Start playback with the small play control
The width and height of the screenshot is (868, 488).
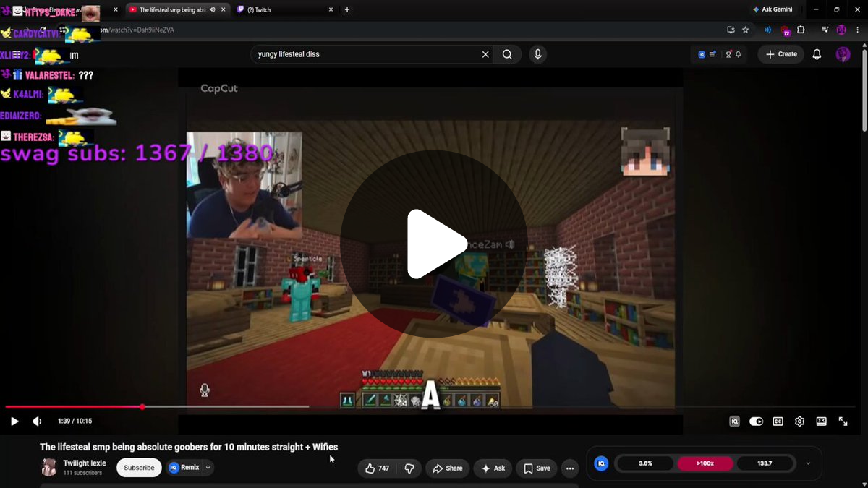[x=14, y=421]
